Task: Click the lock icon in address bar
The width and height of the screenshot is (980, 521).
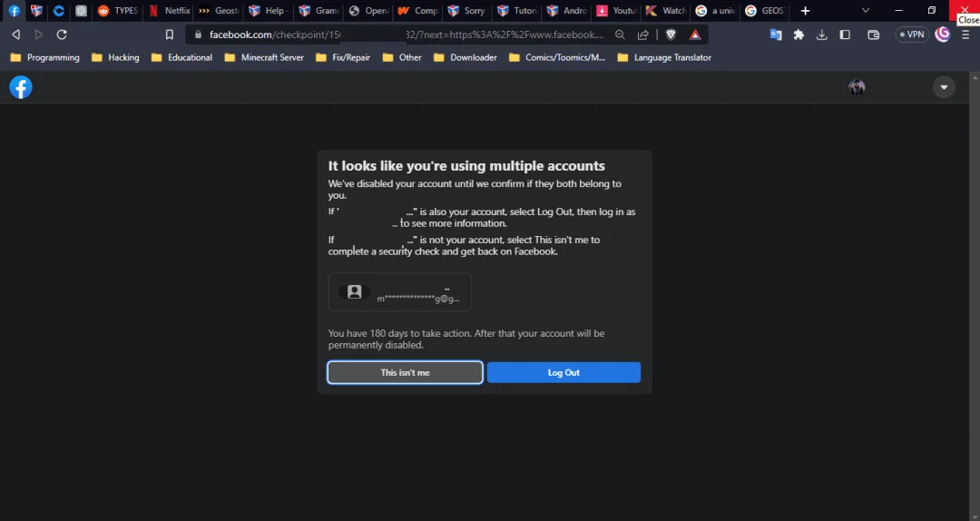Action: click(x=198, y=34)
